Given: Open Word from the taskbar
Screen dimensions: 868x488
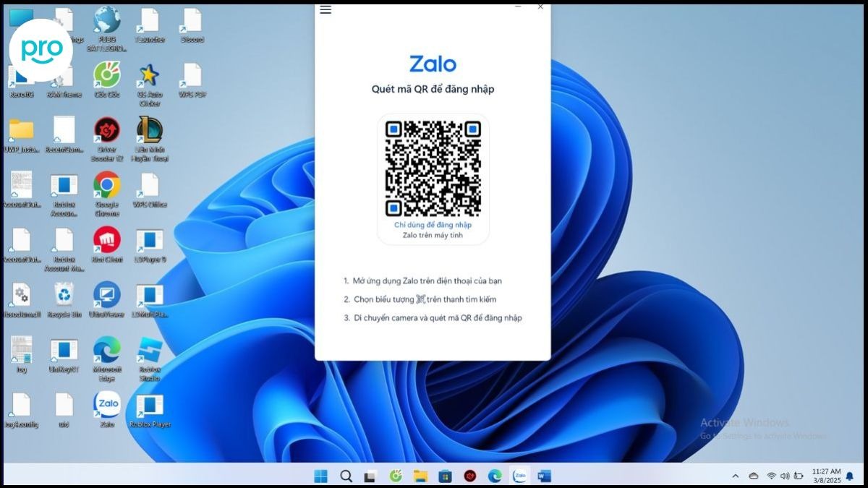Looking at the screenshot, I should 545,476.
